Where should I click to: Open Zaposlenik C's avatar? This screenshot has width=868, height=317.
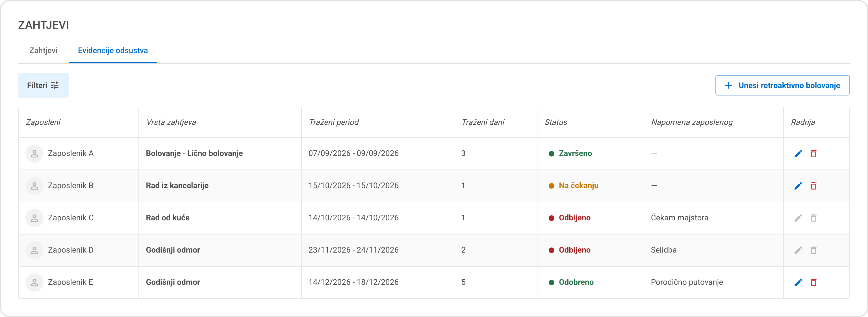34,218
